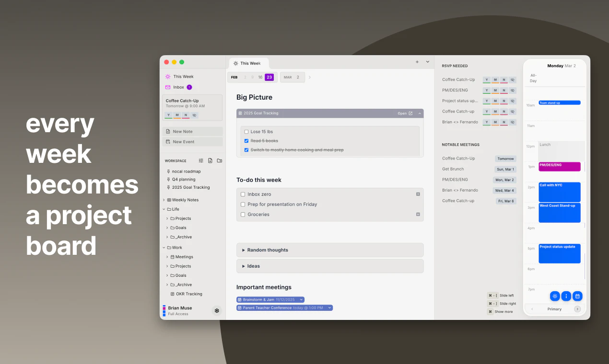Open the Project status update calendar event
This screenshot has height=364, width=609.
[x=559, y=253]
